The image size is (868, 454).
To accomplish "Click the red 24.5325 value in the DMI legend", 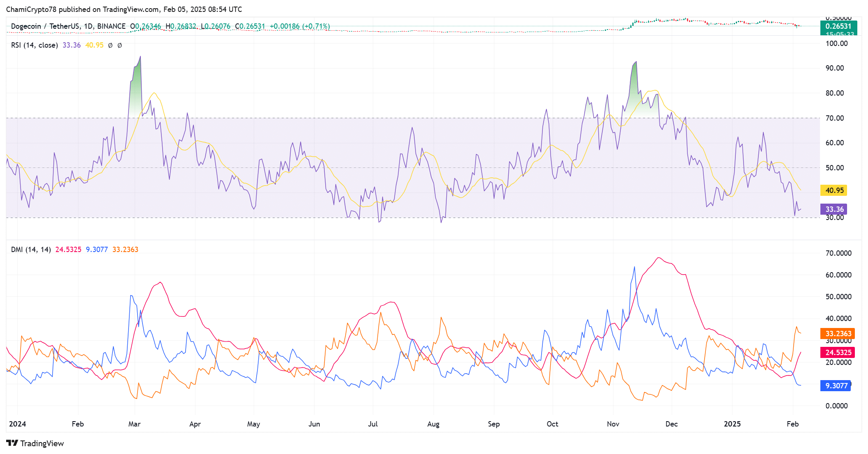I will [x=68, y=250].
